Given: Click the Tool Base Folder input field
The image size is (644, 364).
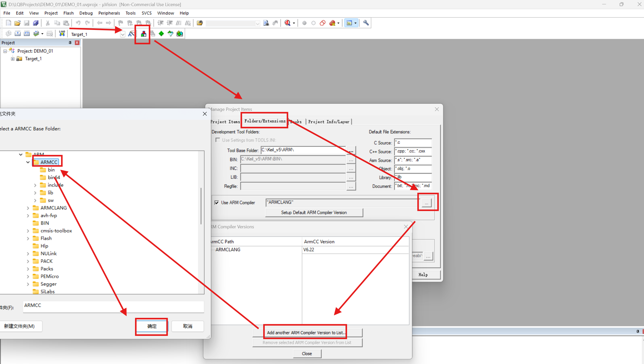Looking at the screenshot, I should tap(303, 150).
